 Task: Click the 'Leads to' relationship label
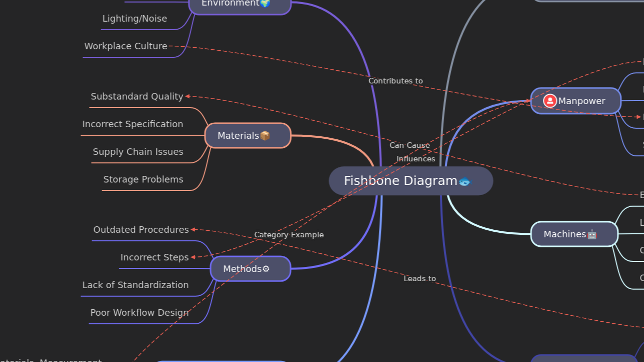pos(420,279)
